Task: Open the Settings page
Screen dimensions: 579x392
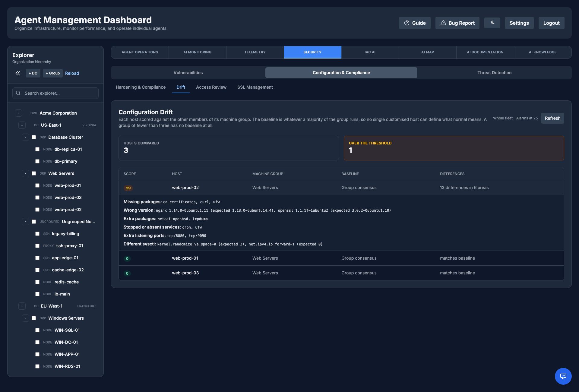Action: tap(519, 23)
